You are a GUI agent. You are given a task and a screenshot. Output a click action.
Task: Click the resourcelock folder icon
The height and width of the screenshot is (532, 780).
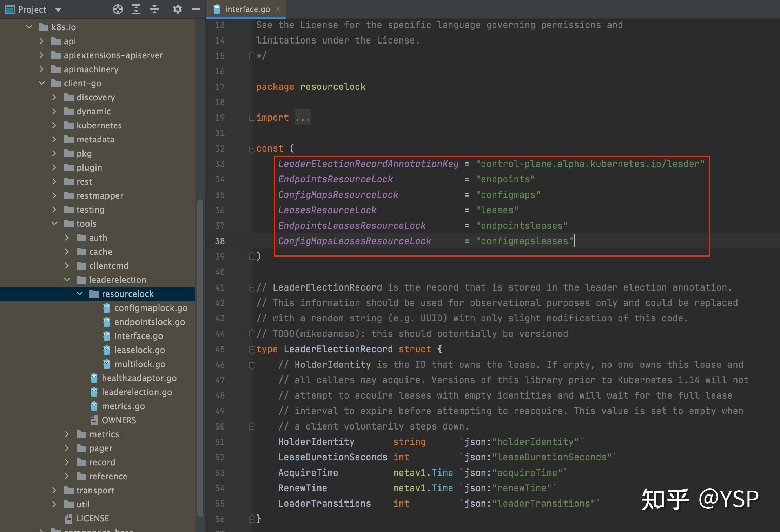(x=94, y=294)
